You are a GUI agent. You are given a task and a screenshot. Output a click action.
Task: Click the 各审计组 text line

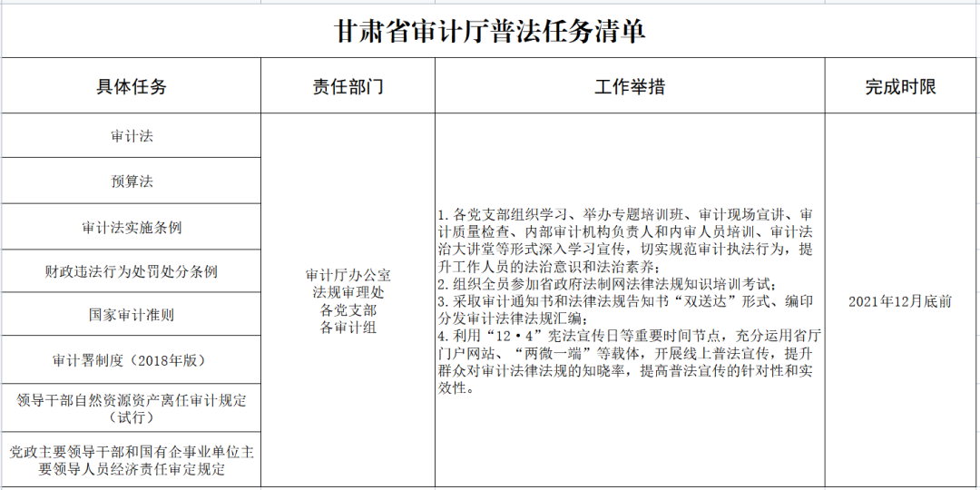tap(348, 327)
